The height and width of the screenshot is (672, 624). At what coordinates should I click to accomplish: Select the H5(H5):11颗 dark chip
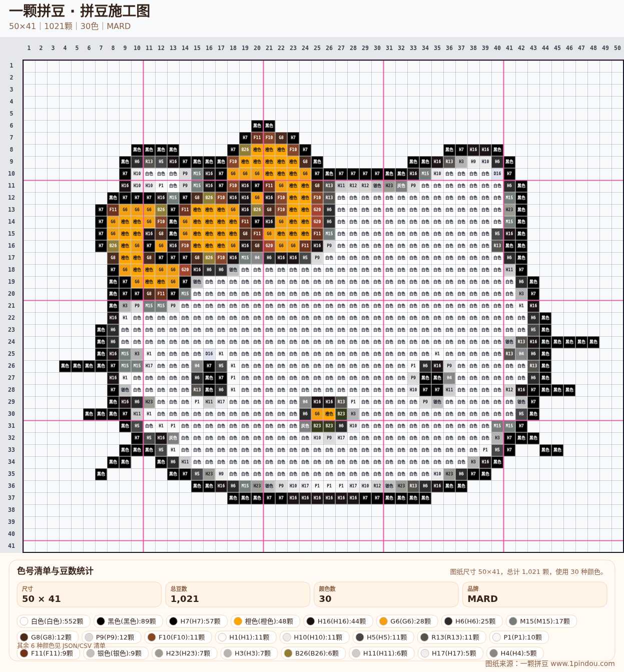tap(383, 637)
